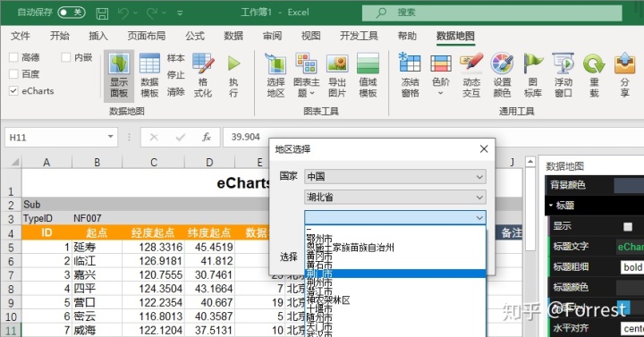Click cell containing 延寿
This screenshot has width=644, height=337.
[x=97, y=248]
